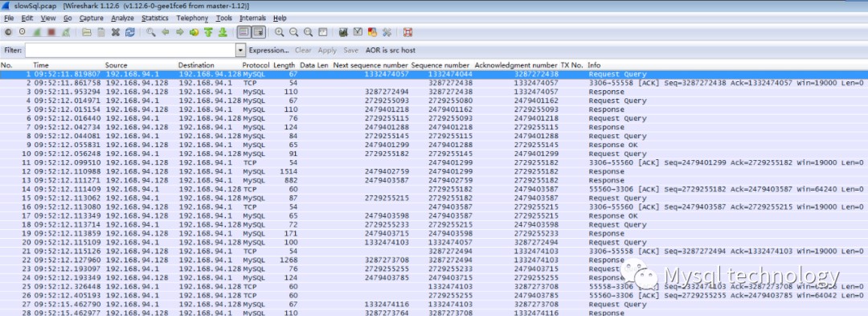868x316 pixels.
Task: Click the Expression... button
Action: coord(269,51)
